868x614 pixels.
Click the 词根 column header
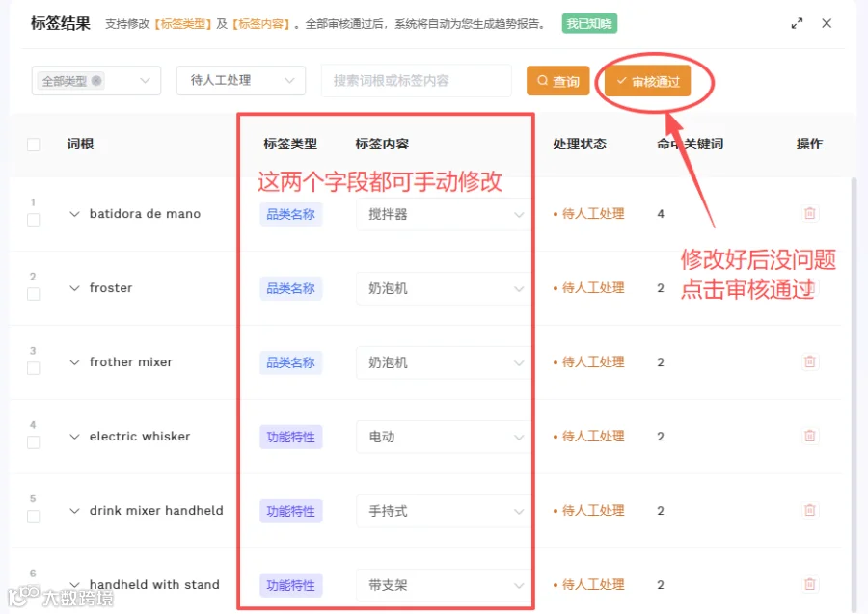(x=80, y=144)
